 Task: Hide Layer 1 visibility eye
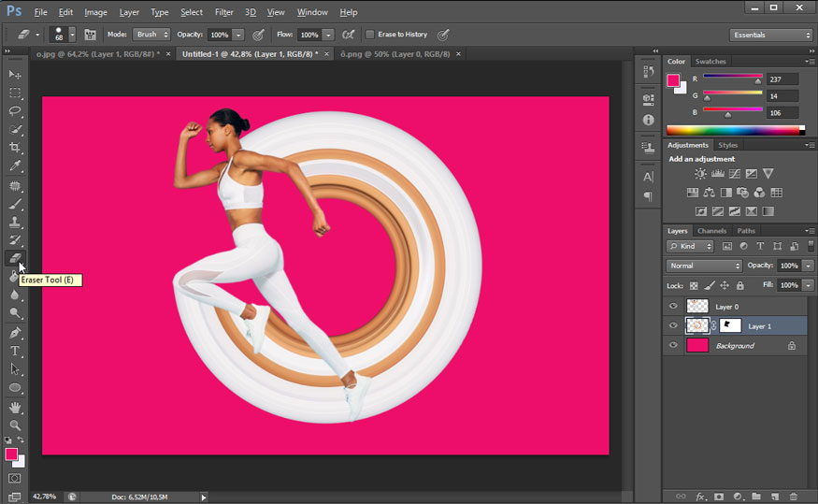(673, 325)
